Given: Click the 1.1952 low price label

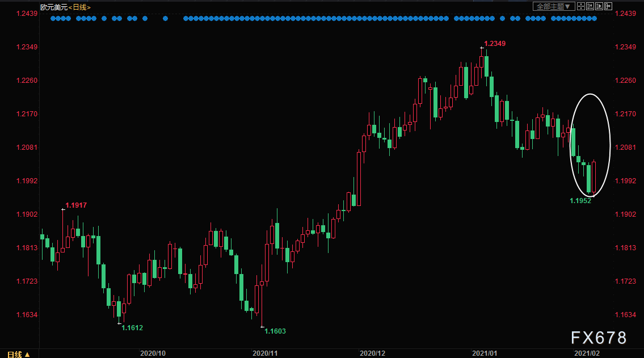Looking at the screenshot, I should click(580, 201).
